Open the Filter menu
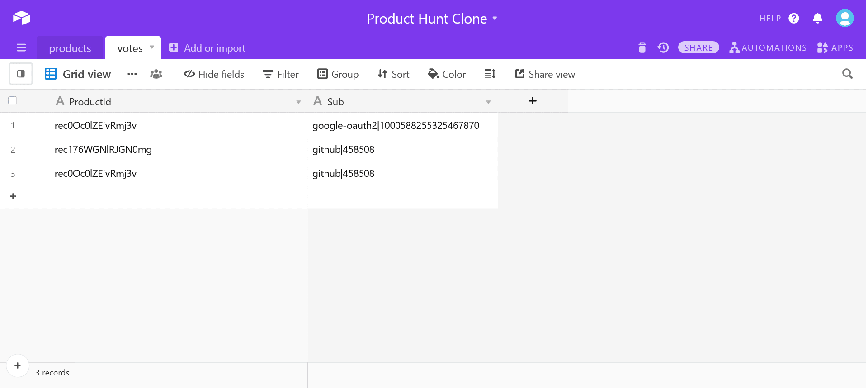868x389 pixels. tap(281, 74)
